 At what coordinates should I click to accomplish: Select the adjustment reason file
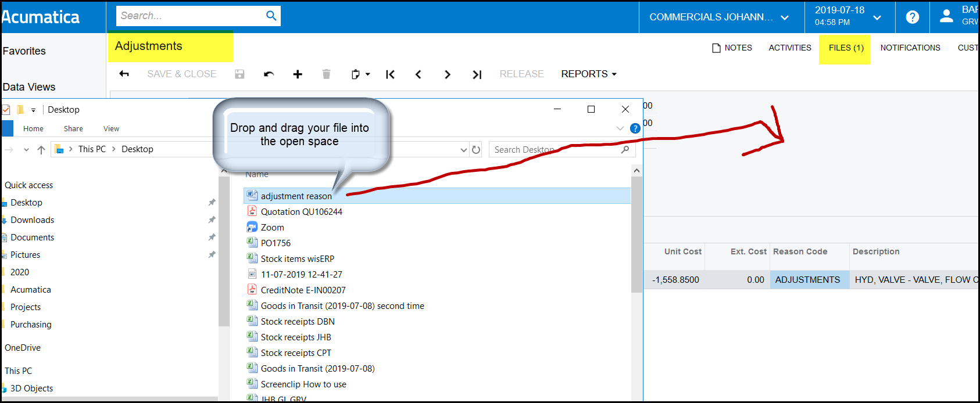(x=296, y=196)
